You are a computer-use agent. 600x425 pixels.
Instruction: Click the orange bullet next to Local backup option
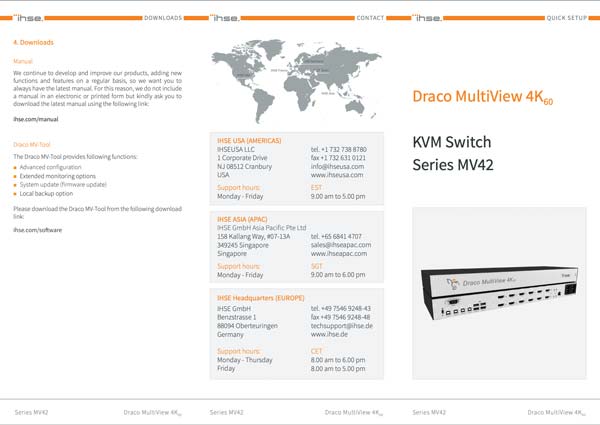[15, 193]
